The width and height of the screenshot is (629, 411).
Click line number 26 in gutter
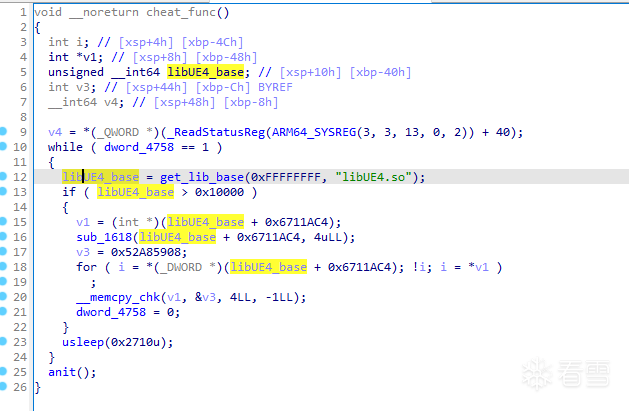pos(20,387)
